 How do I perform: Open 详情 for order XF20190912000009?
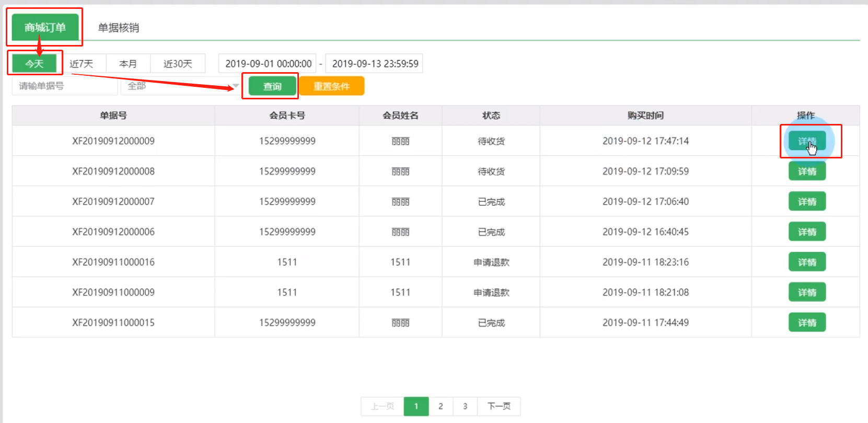(807, 141)
